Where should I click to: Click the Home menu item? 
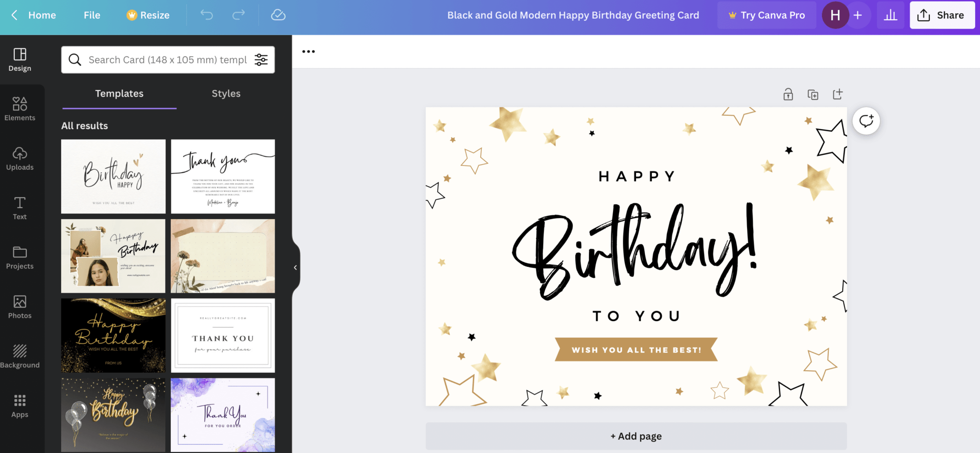[x=42, y=15]
